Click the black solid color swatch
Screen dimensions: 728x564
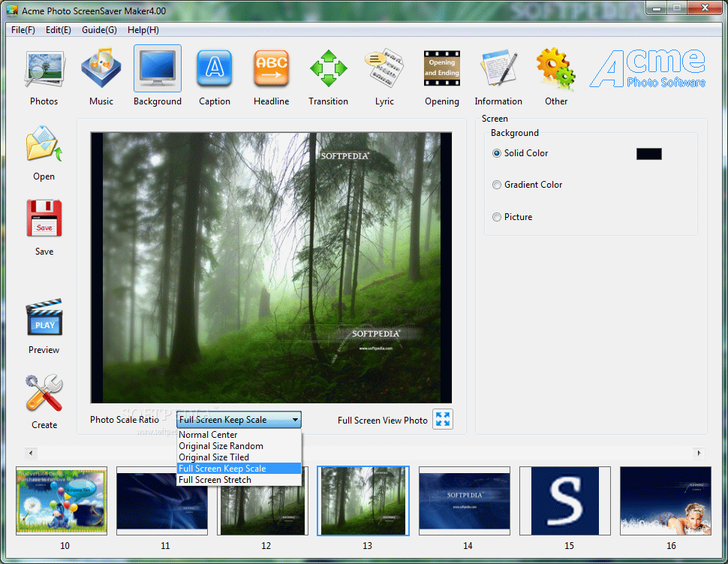[648, 154]
